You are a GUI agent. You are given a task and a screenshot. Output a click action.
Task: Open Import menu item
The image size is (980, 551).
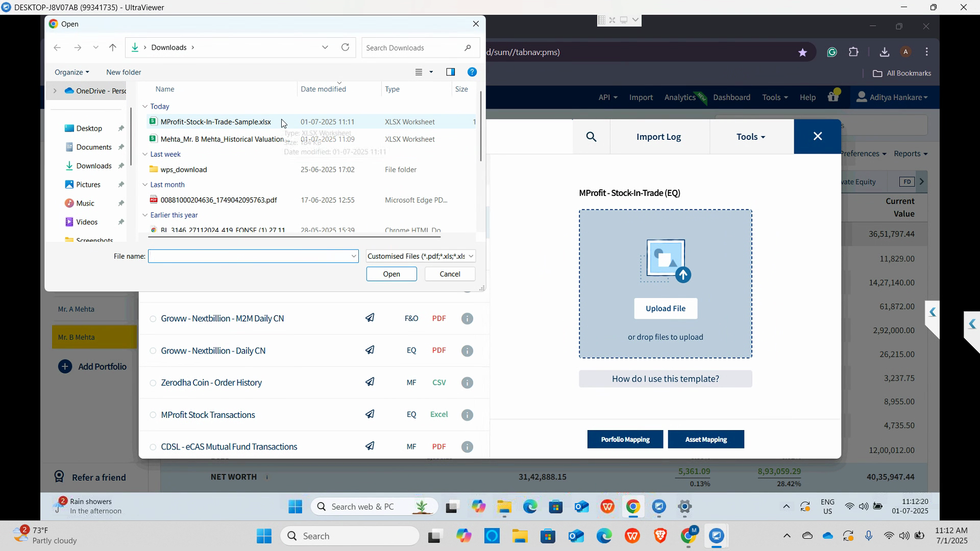pyautogui.click(x=641, y=97)
